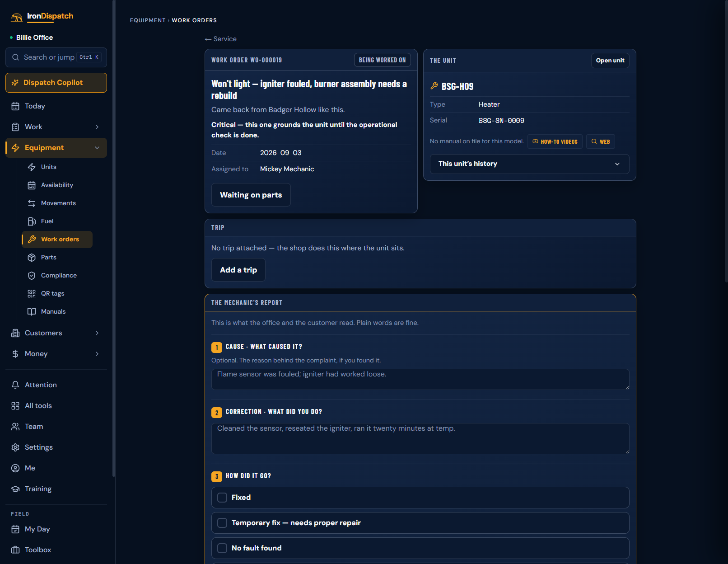Click the Attention bell icon
This screenshot has width=728, height=564.
[x=15, y=385]
